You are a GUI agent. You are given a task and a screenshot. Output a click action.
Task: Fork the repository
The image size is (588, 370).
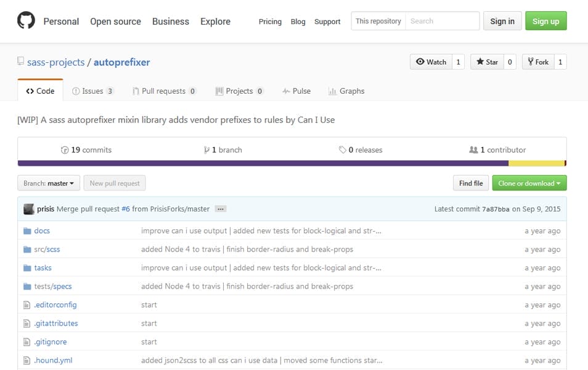click(x=538, y=62)
